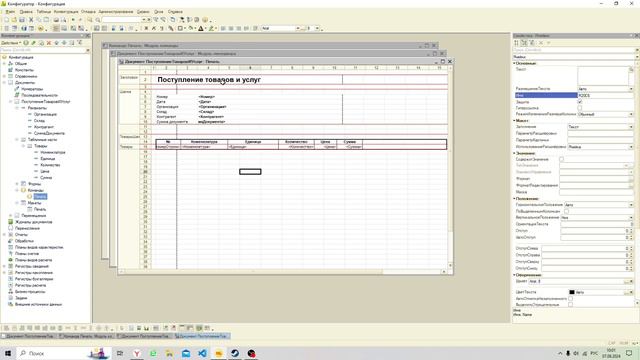Toggle the СодержитЗначение checkbox

tap(561, 159)
